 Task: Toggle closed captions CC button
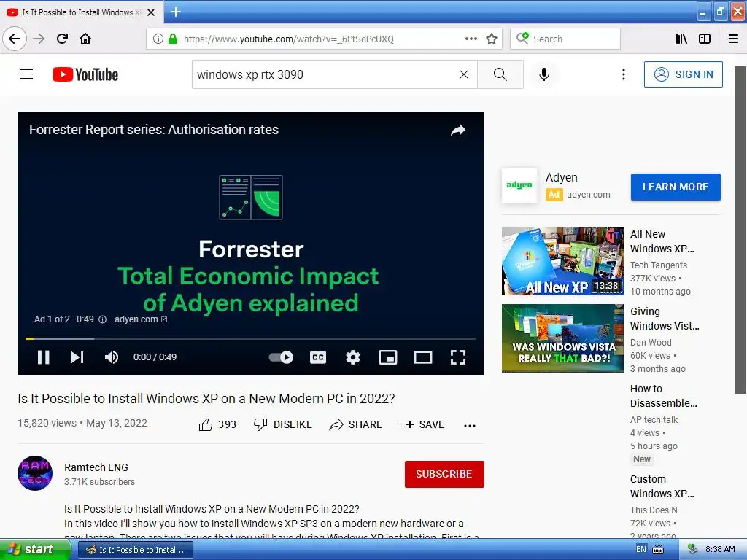(318, 357)
